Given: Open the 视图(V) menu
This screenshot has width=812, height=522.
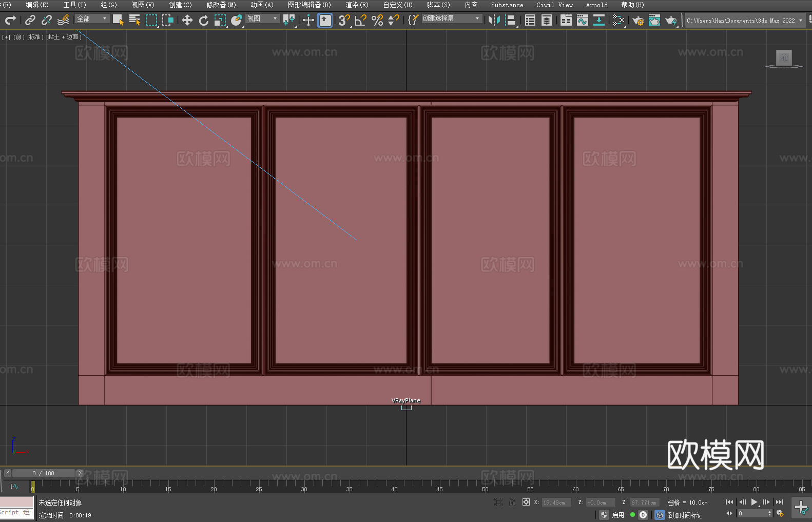Looking at the screenshot, I should [x=143, y=5].
